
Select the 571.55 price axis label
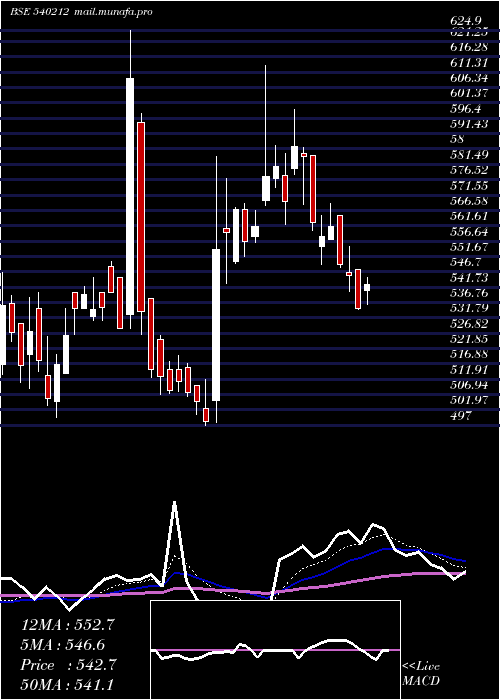pyautogui.click(x=470, y=185)
